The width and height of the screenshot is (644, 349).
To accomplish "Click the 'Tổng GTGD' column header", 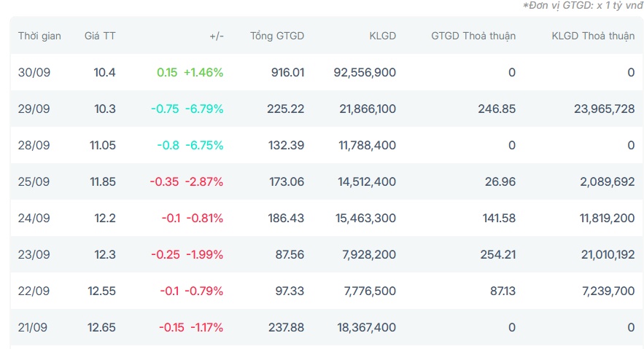I will click(x=277, y=36).
